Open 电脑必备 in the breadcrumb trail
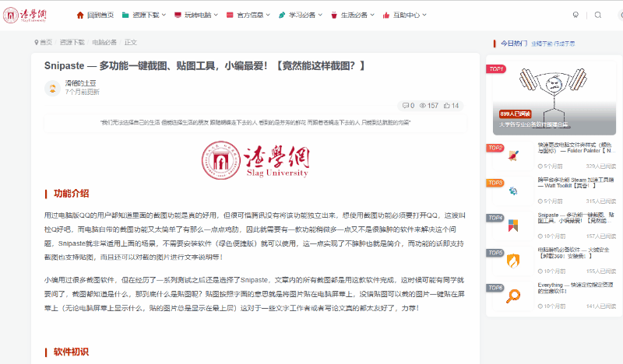Image resolution: width=623 pixels, height=364 pixels. (x=104, y=43)
